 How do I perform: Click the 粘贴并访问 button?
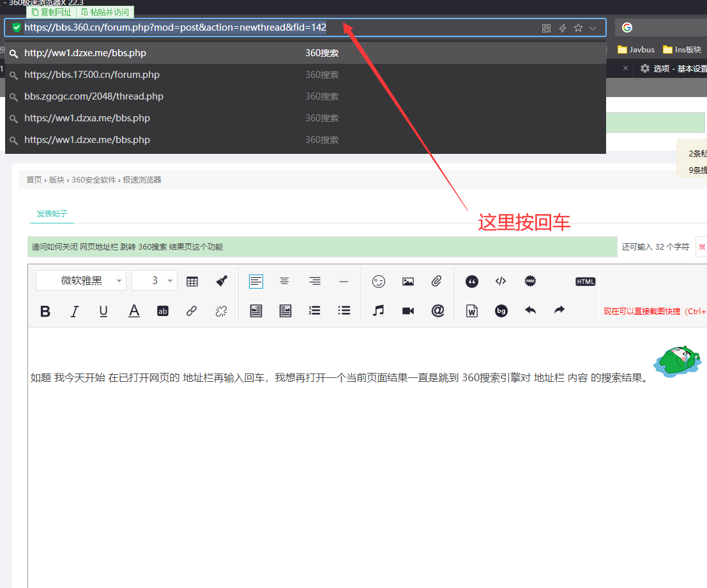tap(105, 12)
